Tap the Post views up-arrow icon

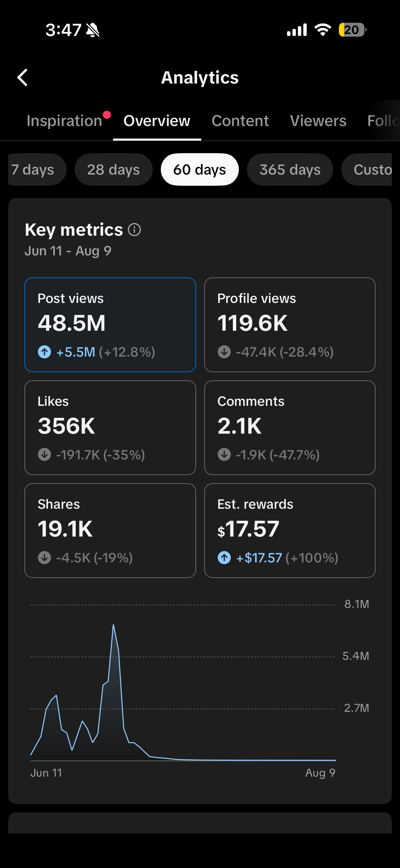[x=44, y=352]
